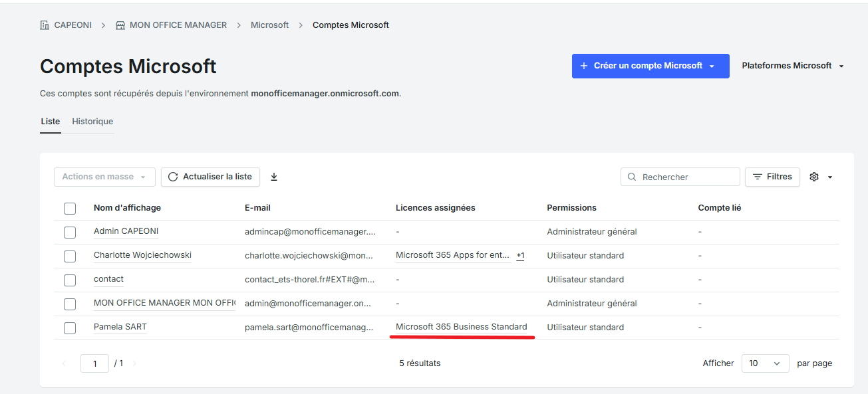868x394 pixels.
Task: Click the +1 extra licenses link
Action: pyautogui.click(x=520, y=256)
